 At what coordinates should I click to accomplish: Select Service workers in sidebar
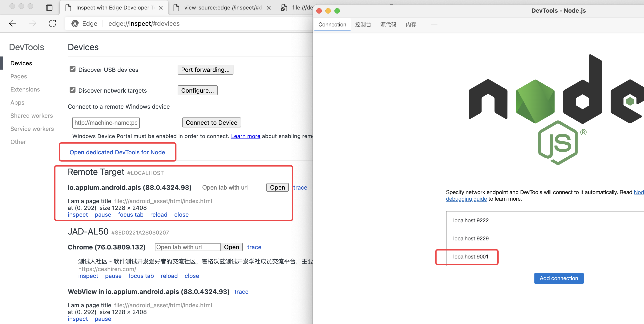point(32,129)
